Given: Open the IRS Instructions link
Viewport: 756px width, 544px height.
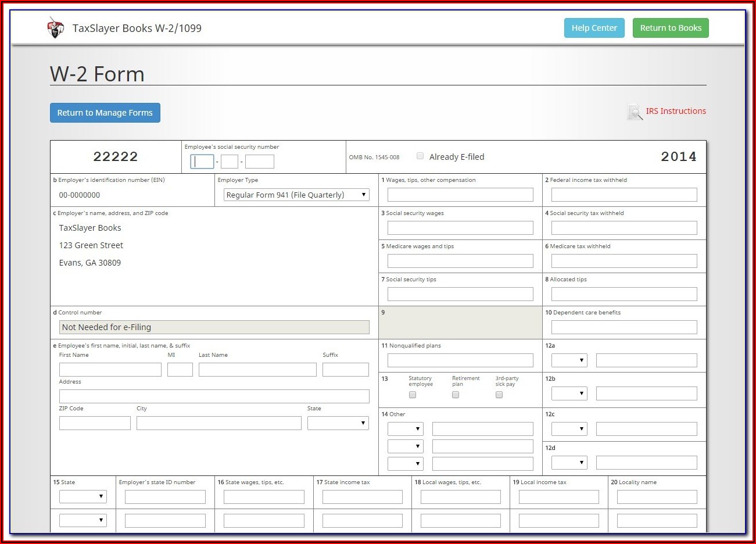Looking at the screenshot, I should tap(675, 111).
